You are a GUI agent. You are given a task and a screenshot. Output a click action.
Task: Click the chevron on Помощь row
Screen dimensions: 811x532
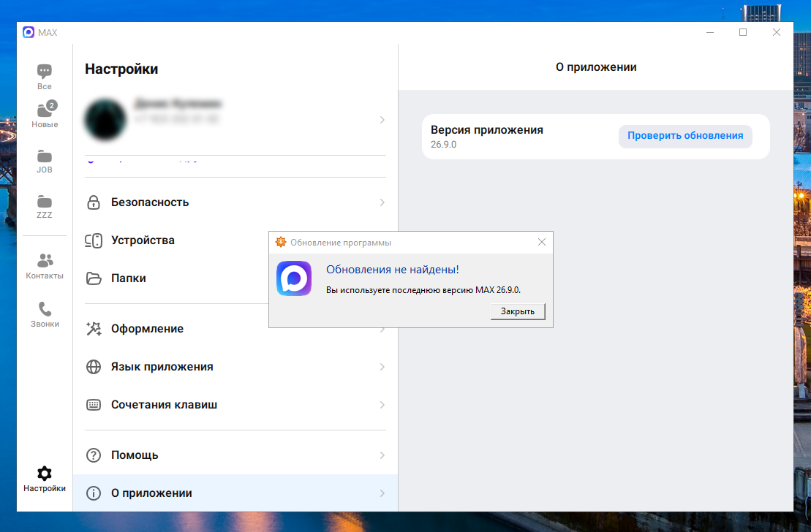[x=382, y=455]
